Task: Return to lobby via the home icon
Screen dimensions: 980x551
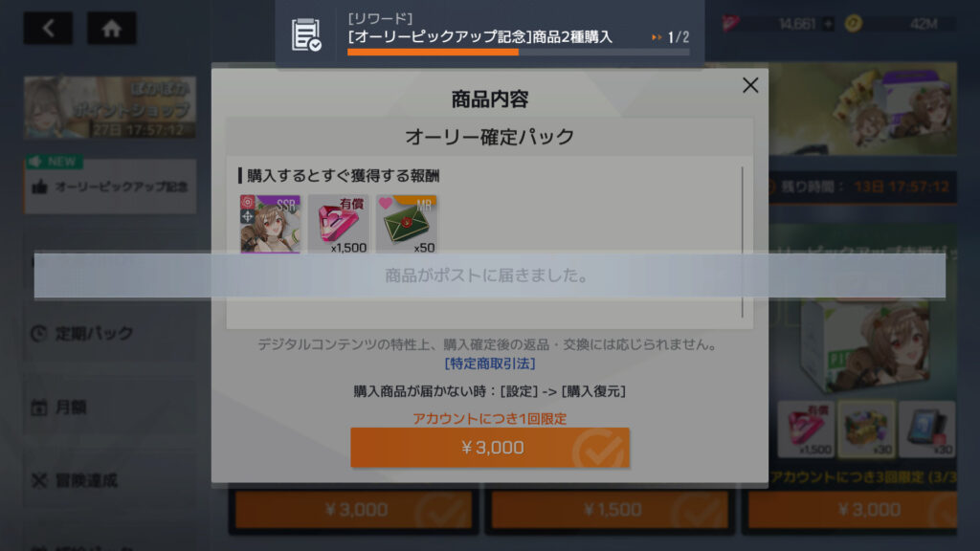Action: pyautogui.click(x=111, y=28)
